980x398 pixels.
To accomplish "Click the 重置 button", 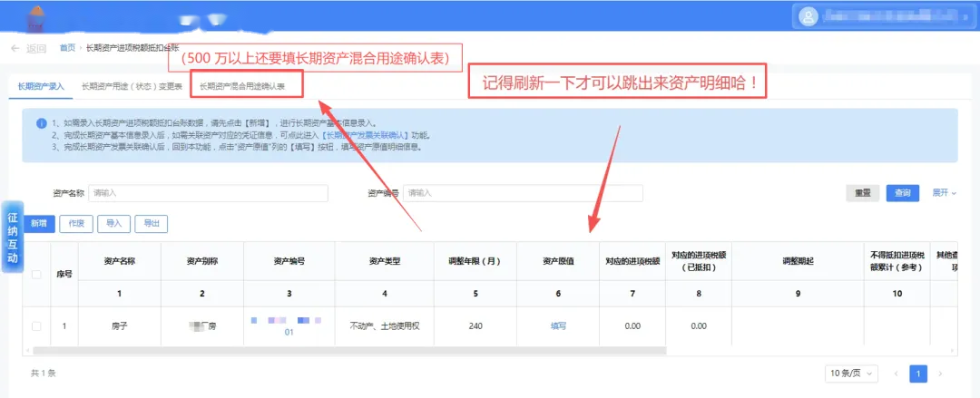I will click(x=863, y=193).
